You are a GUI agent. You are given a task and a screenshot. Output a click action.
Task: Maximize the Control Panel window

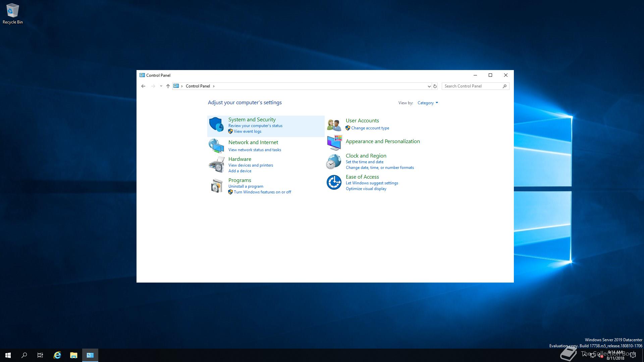click(x=490, y=75)
